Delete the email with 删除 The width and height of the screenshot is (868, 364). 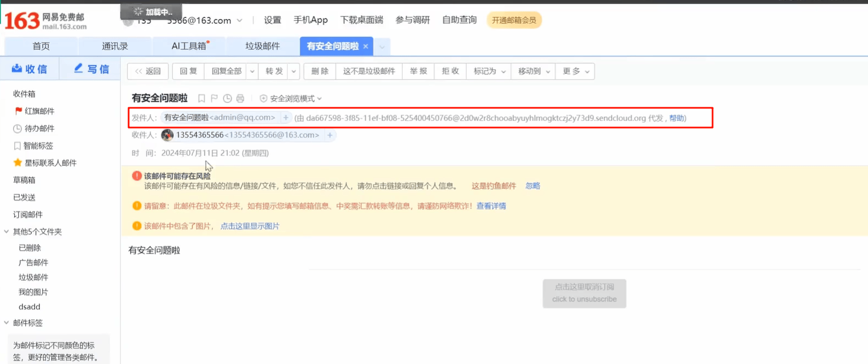[320, 71]
